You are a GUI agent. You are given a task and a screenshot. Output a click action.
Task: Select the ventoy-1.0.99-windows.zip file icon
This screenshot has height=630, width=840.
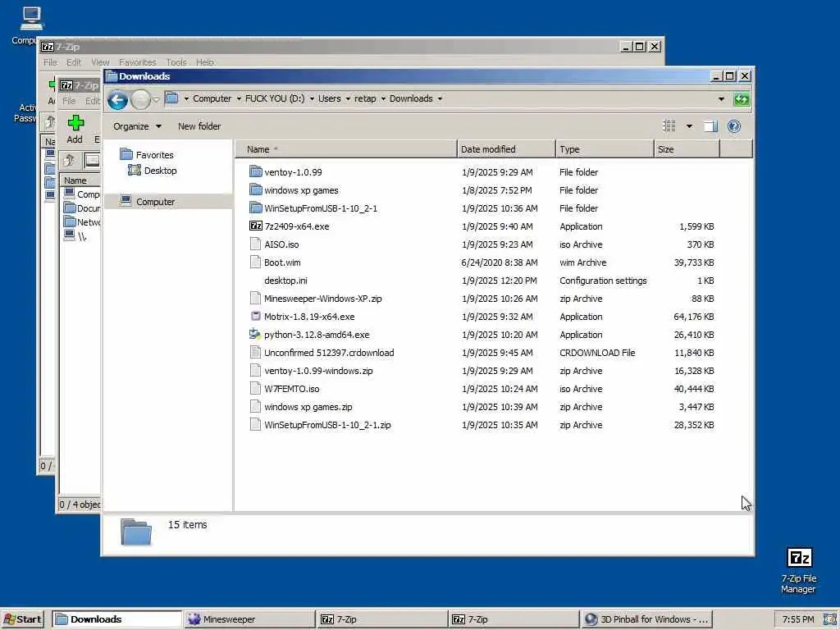click(256, 371)
